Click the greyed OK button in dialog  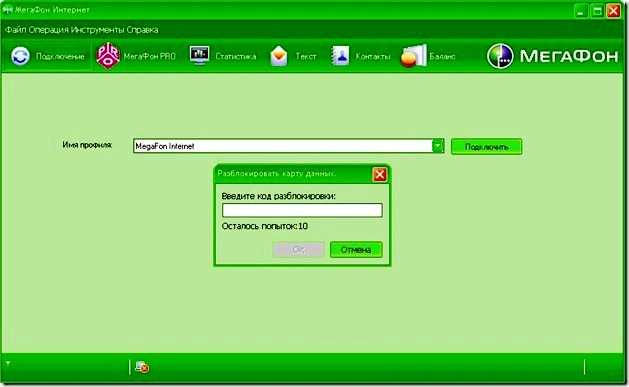298,250
